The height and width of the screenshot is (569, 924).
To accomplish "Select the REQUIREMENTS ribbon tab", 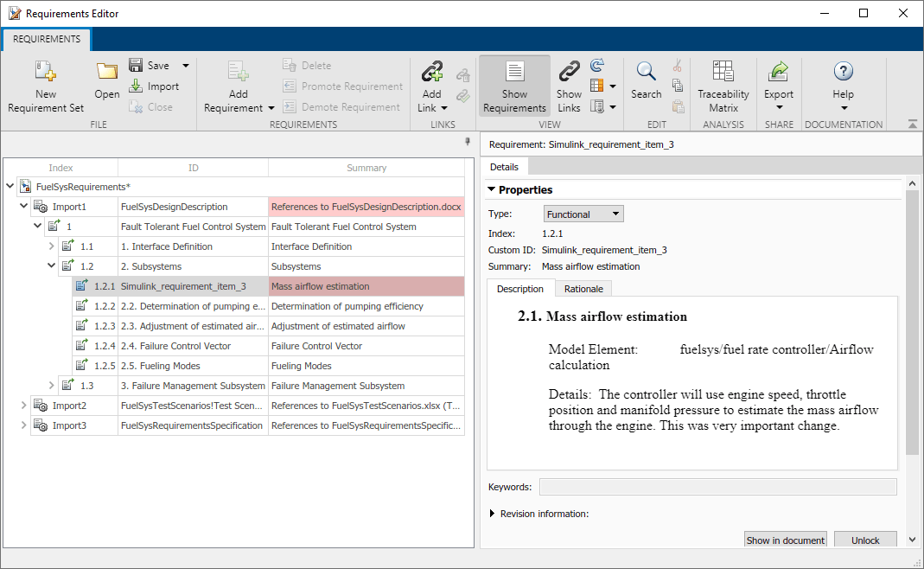I will pos(47,39).
